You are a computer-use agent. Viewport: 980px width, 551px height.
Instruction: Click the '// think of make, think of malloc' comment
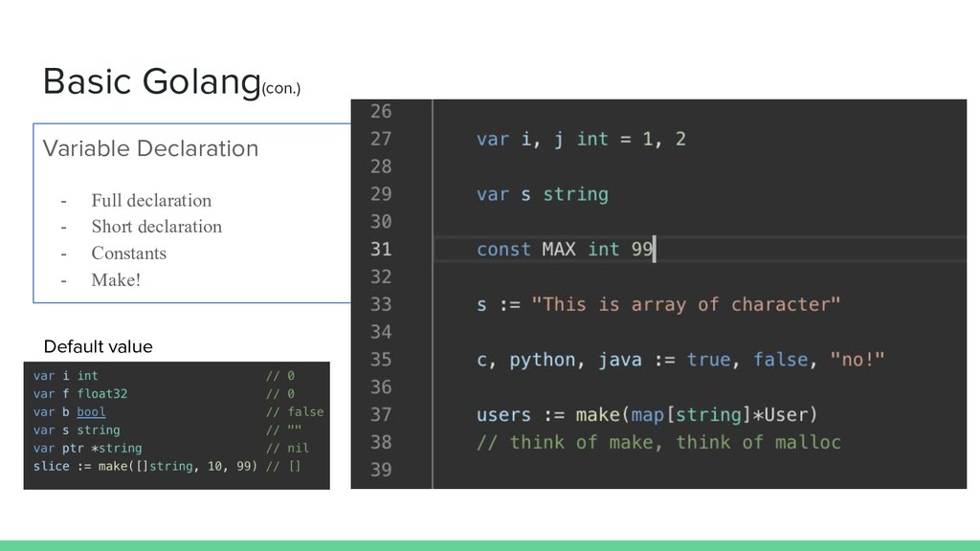coord(658,442)
